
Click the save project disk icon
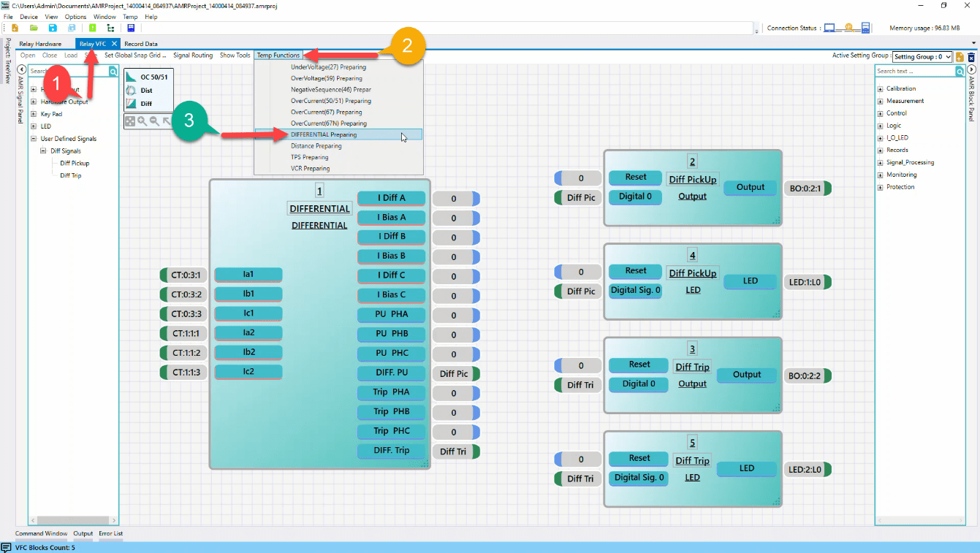(x=53, y=28)
